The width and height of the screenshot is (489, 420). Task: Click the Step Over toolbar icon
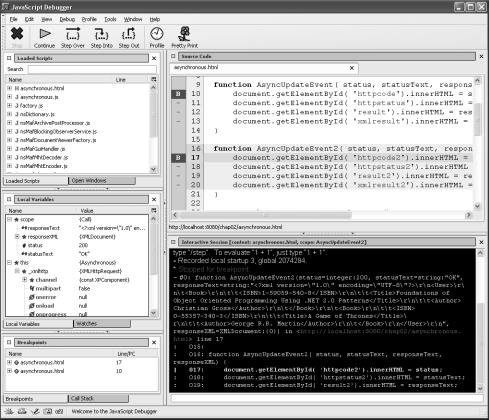(73, 34)
